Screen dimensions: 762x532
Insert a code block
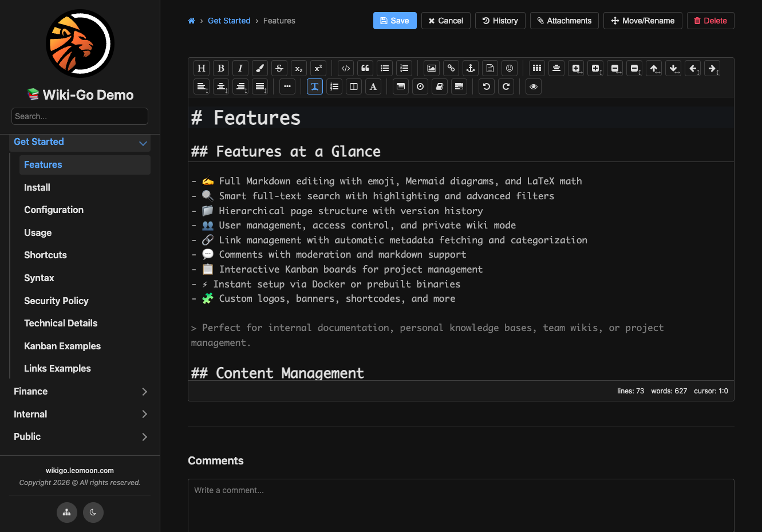(x=346, y=68)
